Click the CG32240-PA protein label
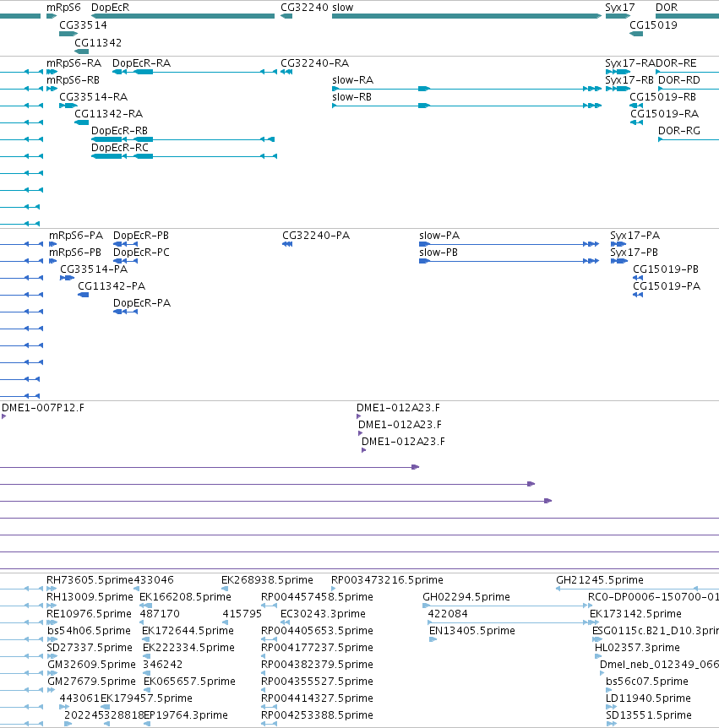Image resolution: width=719 pixels, height=728 pixels. tap(316, 236)
